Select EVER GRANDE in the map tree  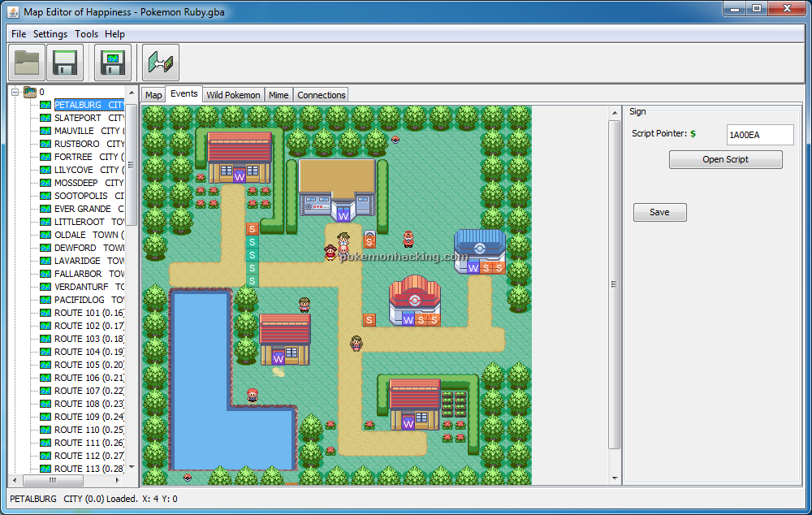[89, 208]
